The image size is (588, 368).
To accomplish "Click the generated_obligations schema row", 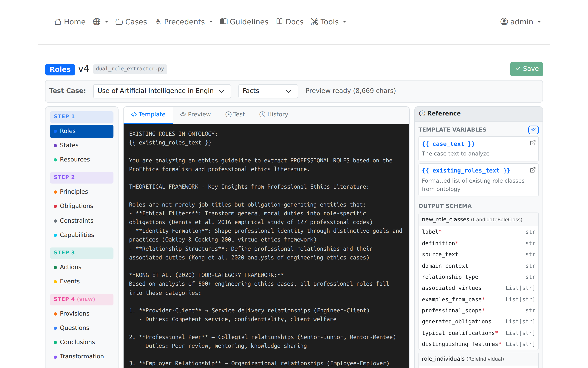I will coord(478,322).
